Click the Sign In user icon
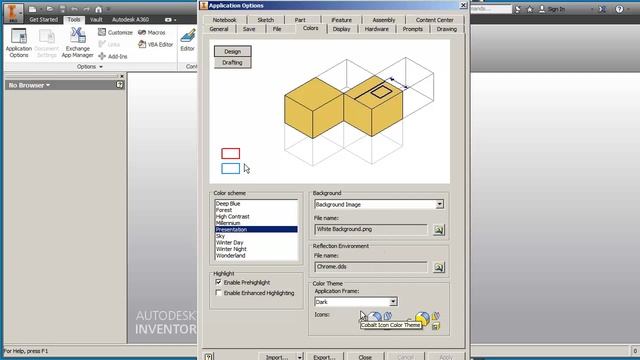 (x=542, y=9)
